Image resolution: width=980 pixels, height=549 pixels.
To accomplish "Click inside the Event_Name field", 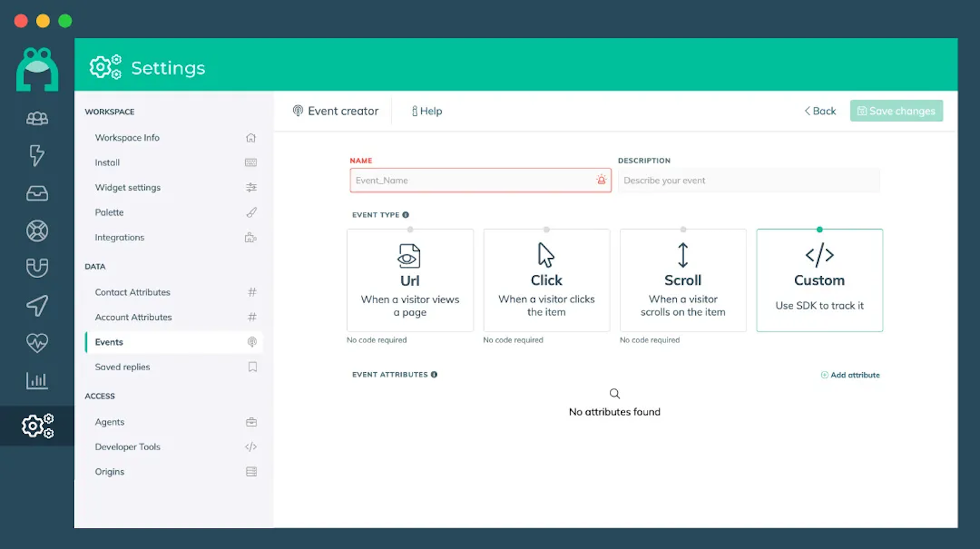I will click(x=480, y=179).
